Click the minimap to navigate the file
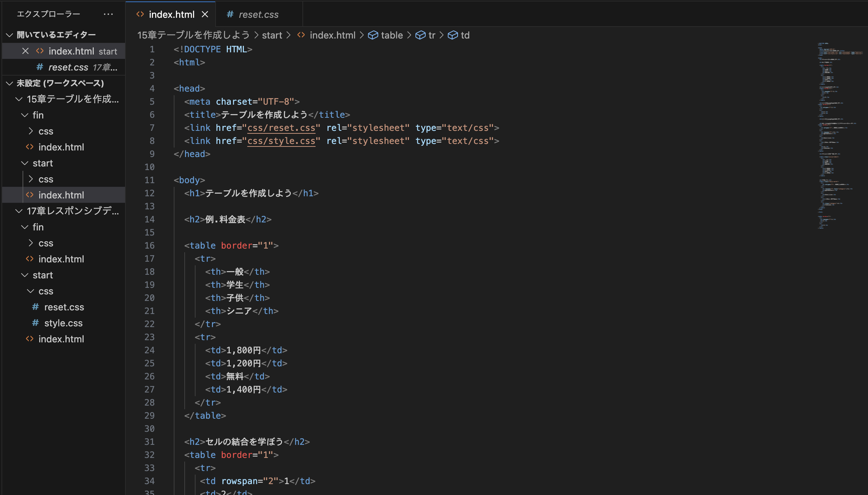 [x=836, y=145]
